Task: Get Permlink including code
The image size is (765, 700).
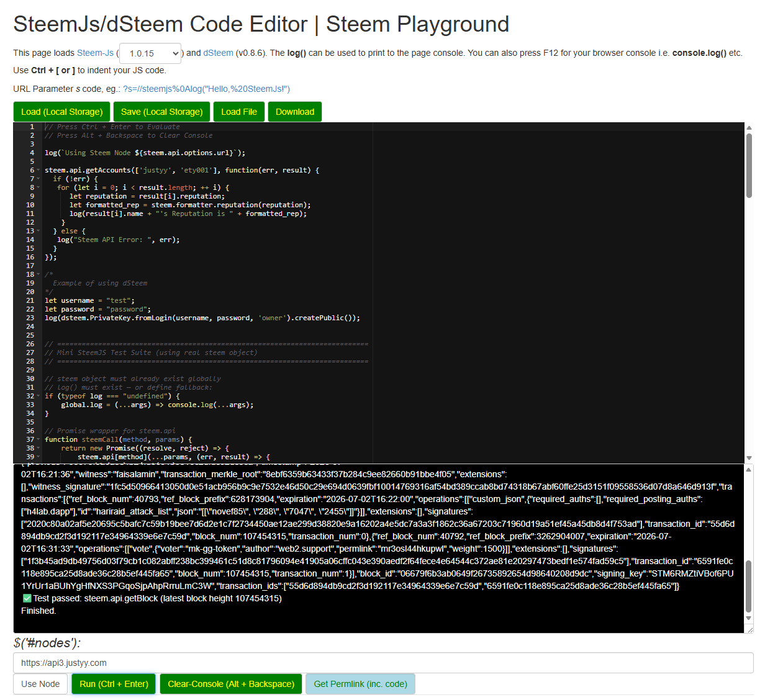Action: [361, 684]
